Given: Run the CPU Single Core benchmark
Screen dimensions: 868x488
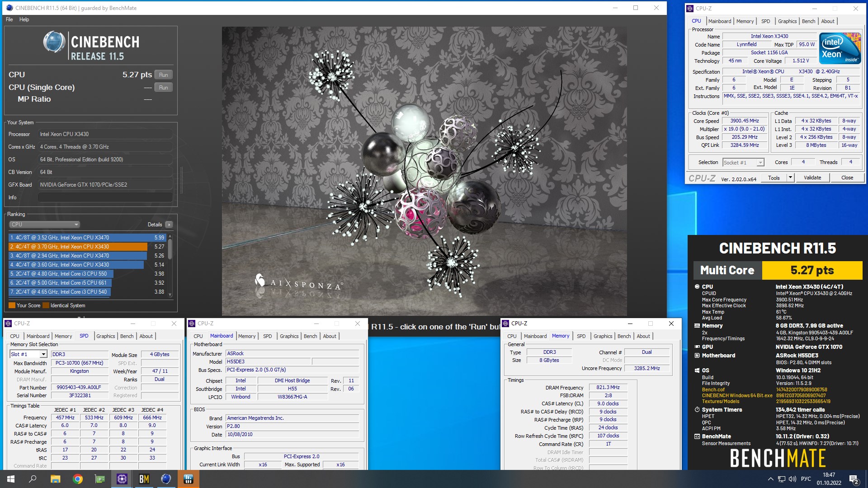Looking at the screenshot, I should click(x=164, y=88).
